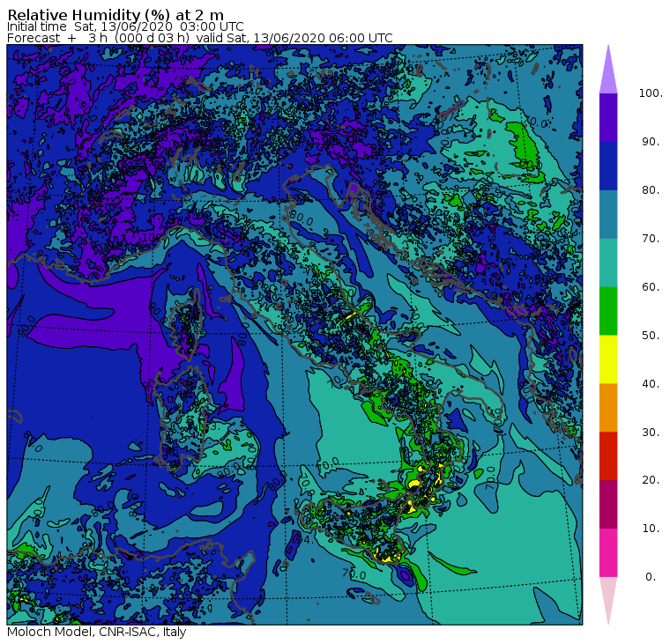The width and height of the screenshot is (670, 644).
Task: Click the '94.' contour label on the map
Action: (305, 540)
